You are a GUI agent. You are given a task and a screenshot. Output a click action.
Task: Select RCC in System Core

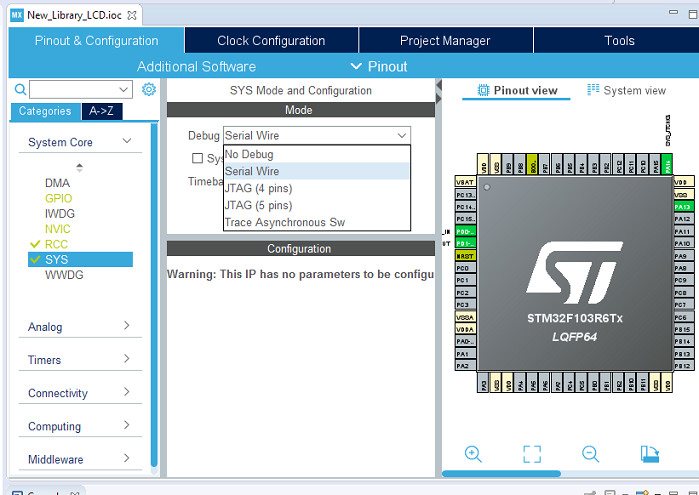(56, 244)
